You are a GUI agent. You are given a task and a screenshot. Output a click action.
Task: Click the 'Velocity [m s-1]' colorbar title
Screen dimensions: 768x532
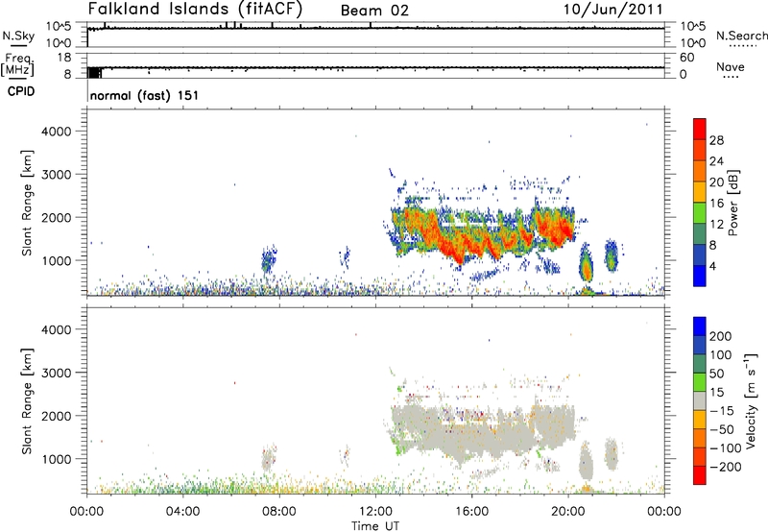pos(750,400)
